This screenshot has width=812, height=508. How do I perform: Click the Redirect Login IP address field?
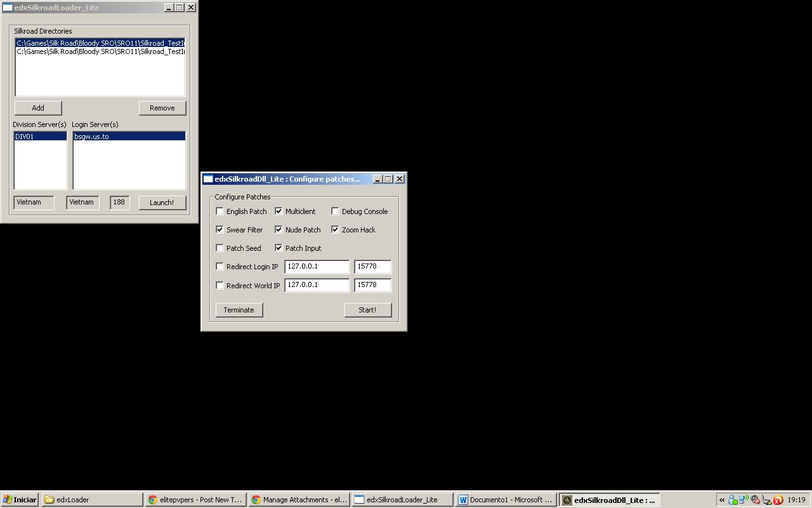(317, 267)
